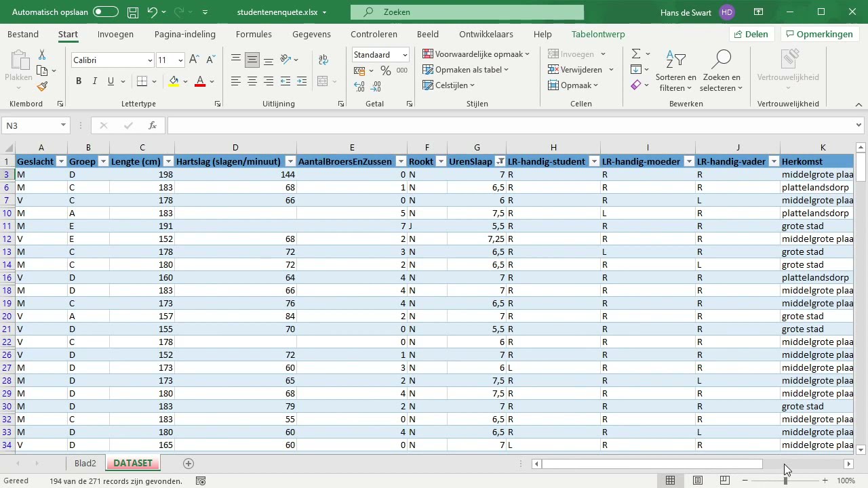Click the Undo arrow icon
Image resolution: width=868 pixels, height=488 pixels.
153,12
